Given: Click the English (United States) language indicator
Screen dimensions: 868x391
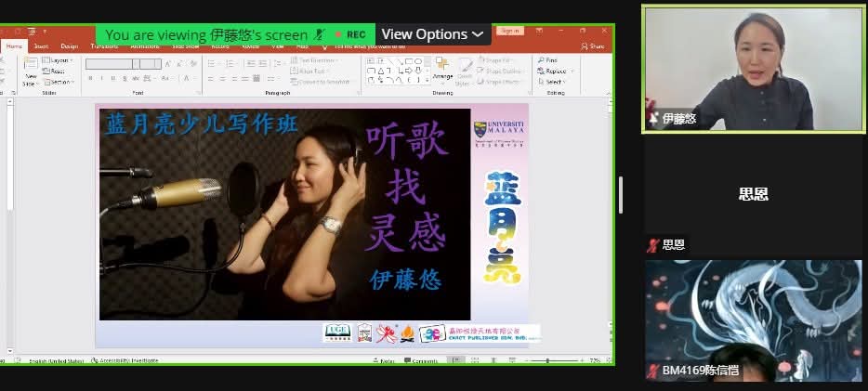Looking at the screenshot, I should point(56,360).
